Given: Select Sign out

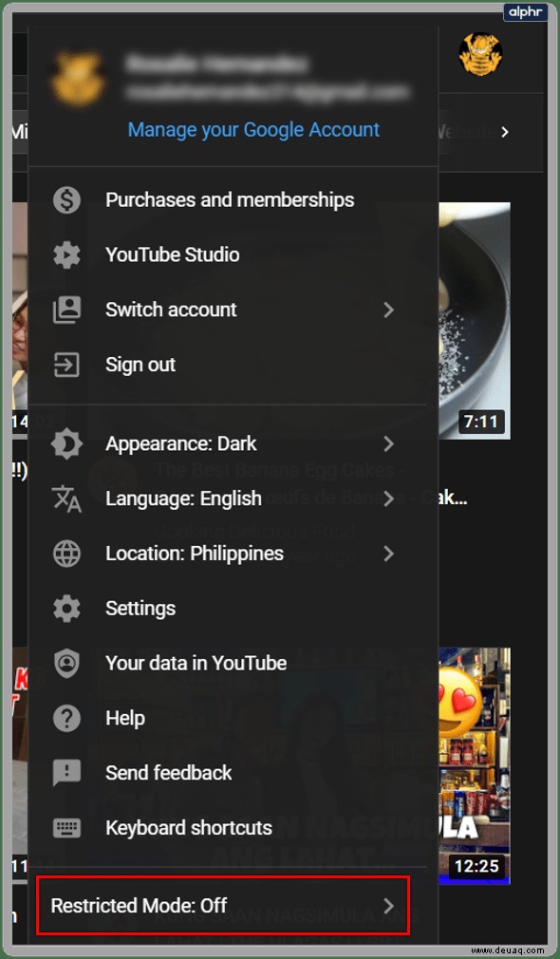Looking at the screenshot, I should point(233,366).
